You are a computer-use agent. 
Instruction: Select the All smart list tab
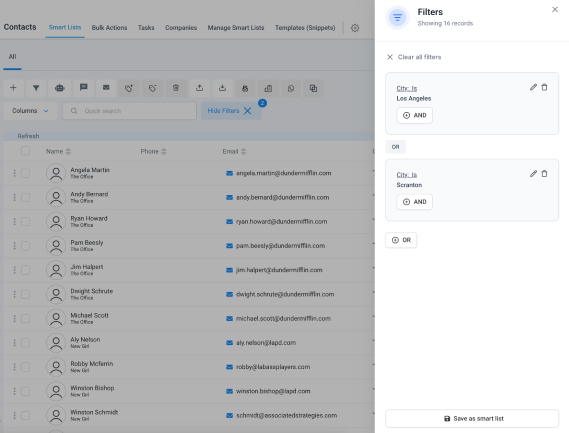pyautogui.click(x=12, y=57)
